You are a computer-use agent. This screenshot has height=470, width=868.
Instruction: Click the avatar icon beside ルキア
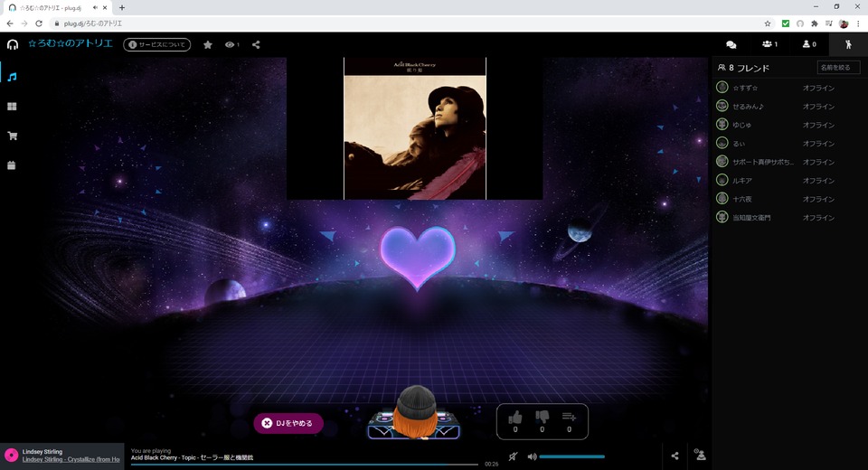pos(722,180)
